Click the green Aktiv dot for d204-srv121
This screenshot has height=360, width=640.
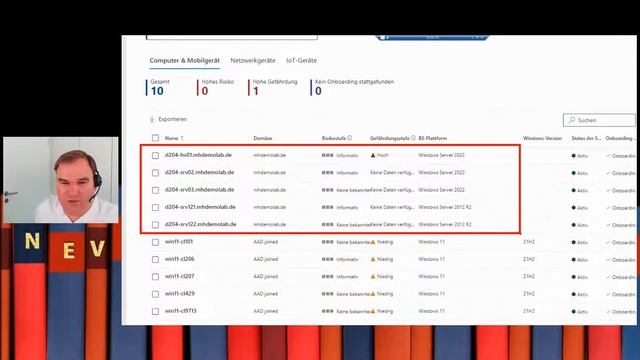573,207
